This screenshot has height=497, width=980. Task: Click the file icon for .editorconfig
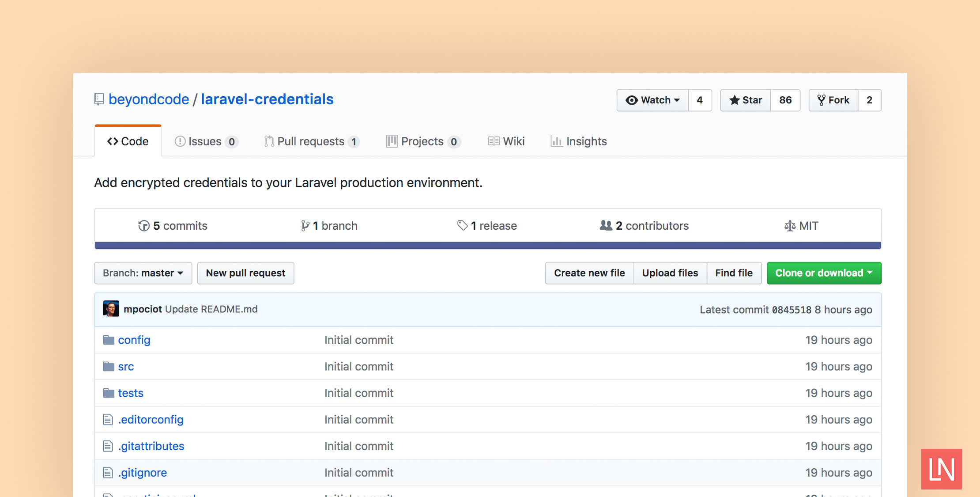click(x=108, y=419)
